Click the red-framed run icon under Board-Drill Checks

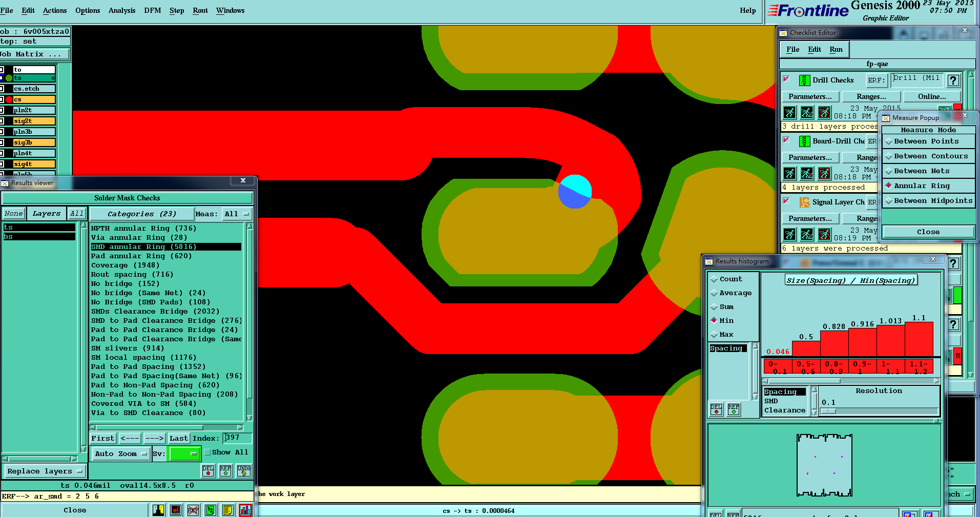click(x=824, y=173)
